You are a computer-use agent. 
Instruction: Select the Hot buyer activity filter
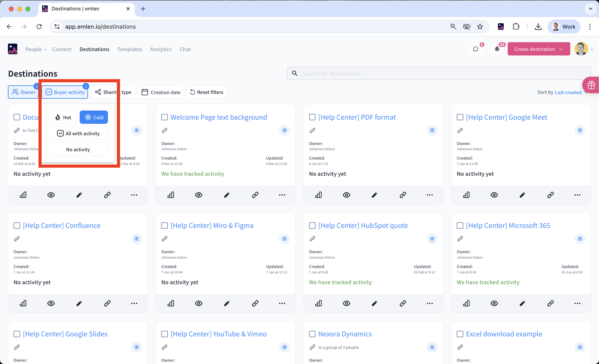pos(63,117)
